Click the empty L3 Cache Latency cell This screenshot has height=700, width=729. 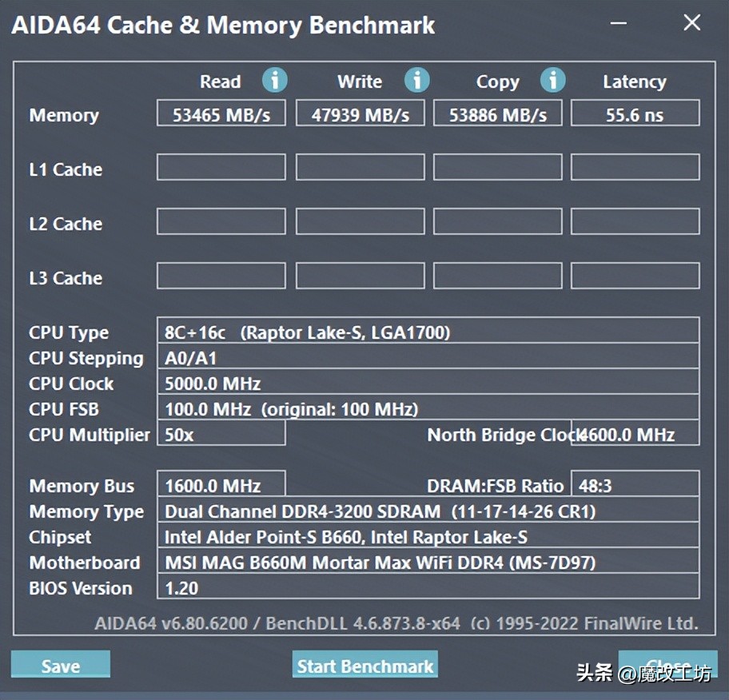click(635, 275)
